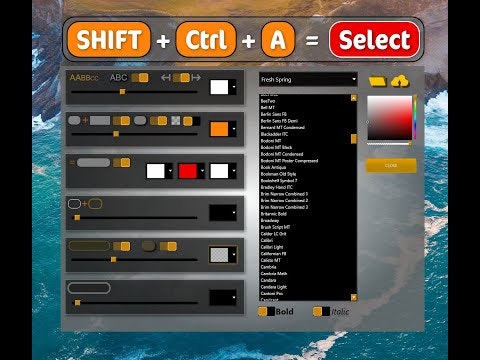Select the font "Britannic Bold"

274,214
